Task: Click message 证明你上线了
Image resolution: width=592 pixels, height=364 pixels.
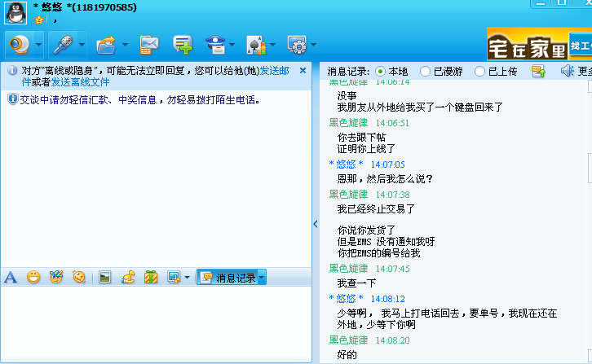Action: click(366, 149)
